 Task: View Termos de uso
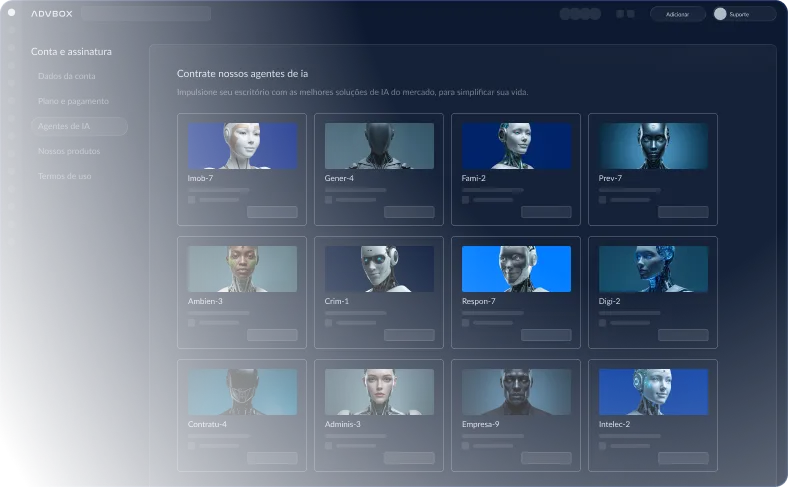tap(64, 176)
